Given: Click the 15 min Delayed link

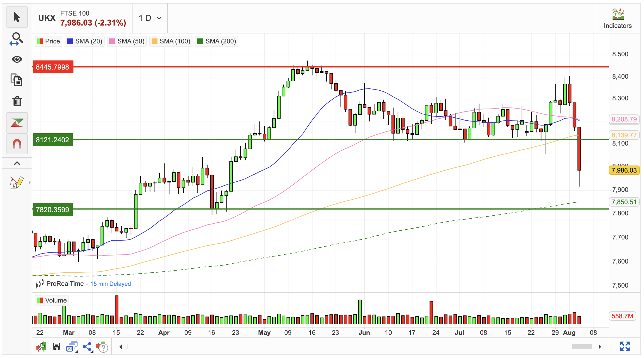Looking at the screenshot, I should point(110,284).
